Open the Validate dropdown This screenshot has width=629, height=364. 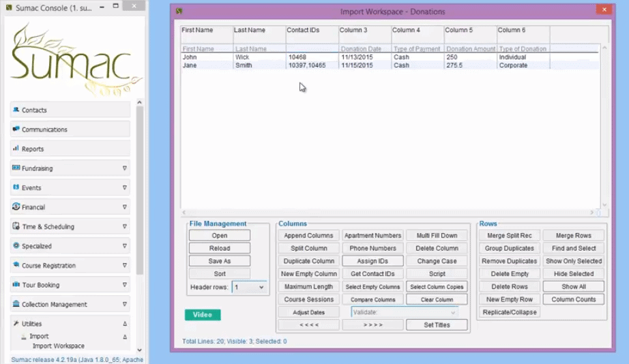click(405, 312)
